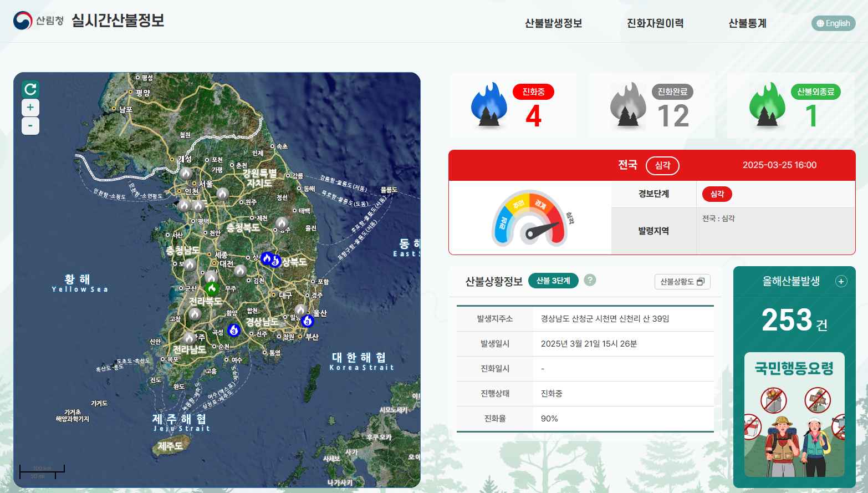The height and width of the screenshot is (493, 868).
Task: Click the map scale bar
Action: [x=42, y=472]
